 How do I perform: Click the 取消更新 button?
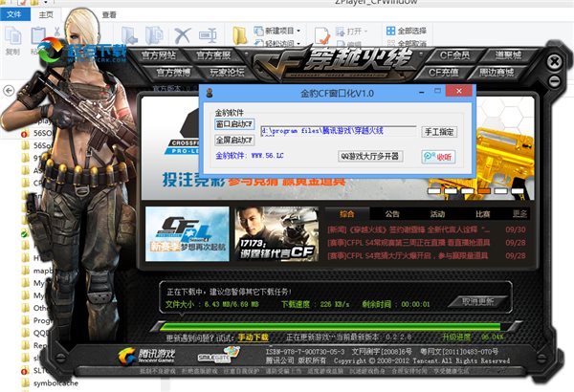(478, 302)
